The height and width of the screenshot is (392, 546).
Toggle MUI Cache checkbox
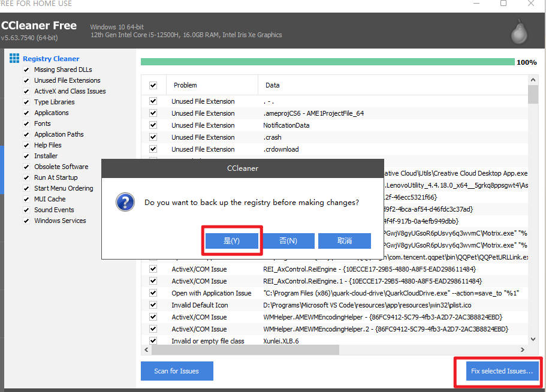coord(26,199)
